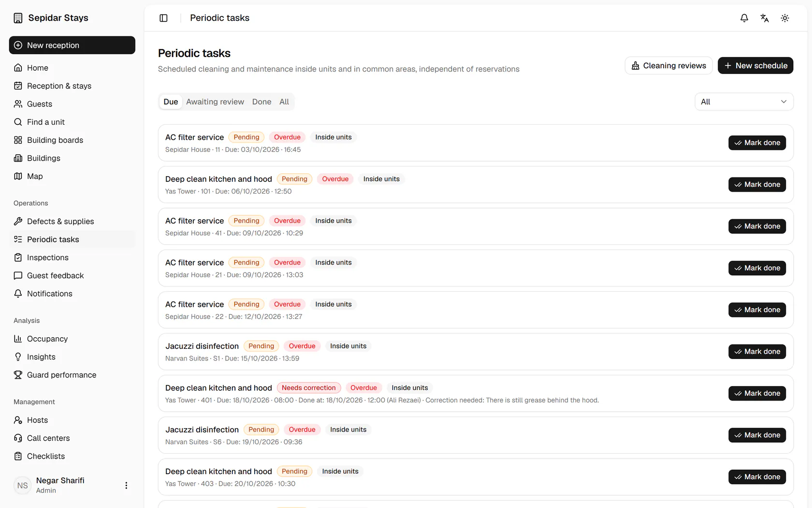Click Building boards grid icon
812x508 pixels.
18,140
